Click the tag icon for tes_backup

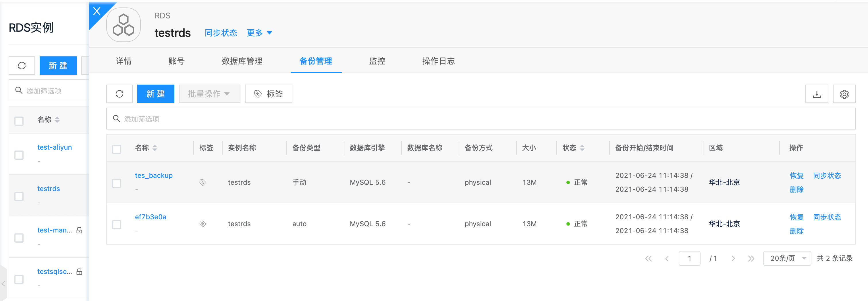pos(202,182)
